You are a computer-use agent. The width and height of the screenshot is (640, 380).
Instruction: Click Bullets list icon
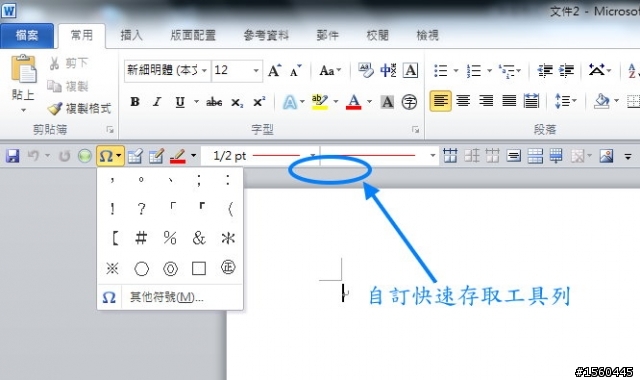click(x=440, y=71)
